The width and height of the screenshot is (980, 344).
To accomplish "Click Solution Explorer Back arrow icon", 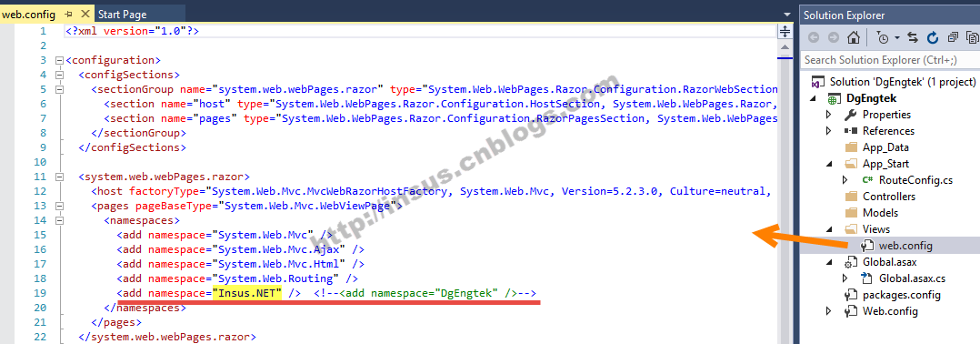I will click(814, 38).
